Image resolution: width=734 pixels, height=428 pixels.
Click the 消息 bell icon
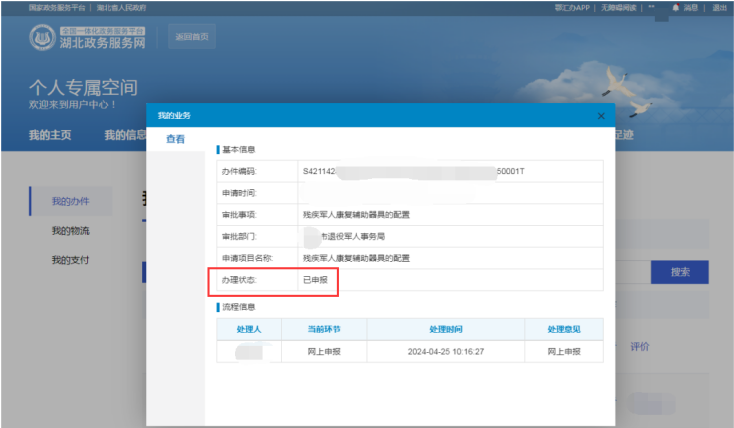[676, 7]
